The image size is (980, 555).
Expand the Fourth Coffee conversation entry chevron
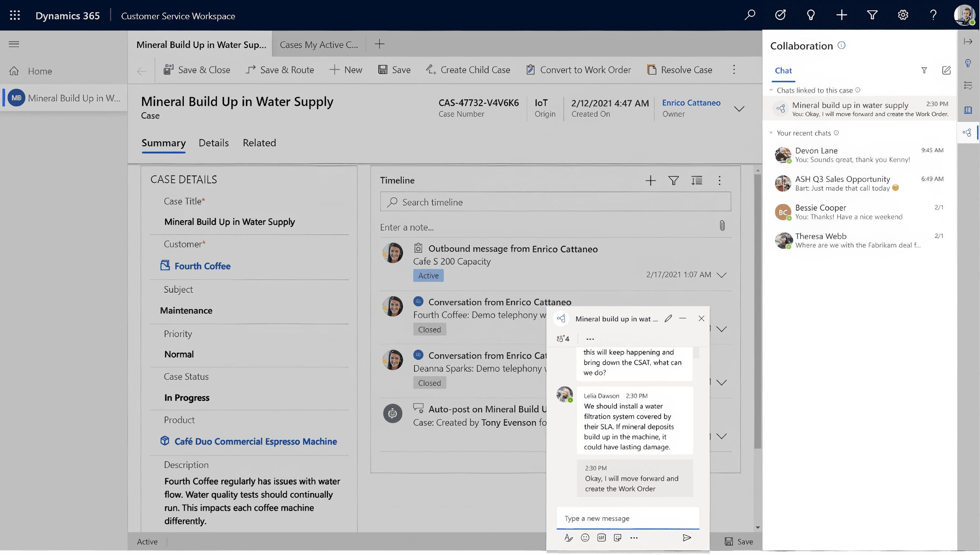[x=722, y=329]
